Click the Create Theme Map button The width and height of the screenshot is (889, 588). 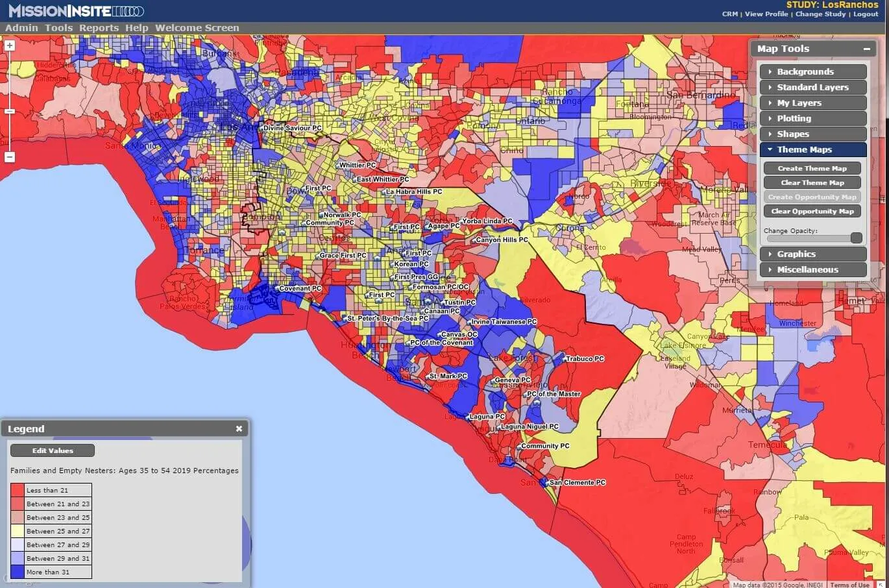tap(812, 168)
